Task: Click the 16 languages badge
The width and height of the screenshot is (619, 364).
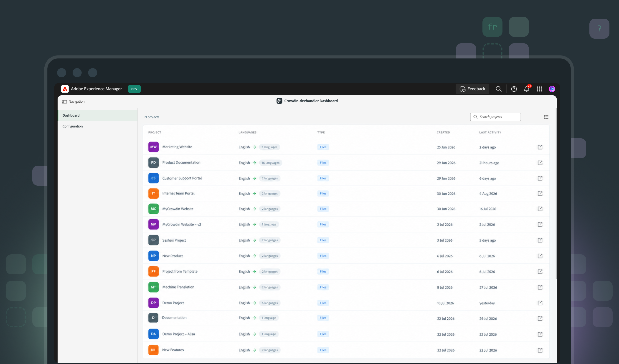Action: pyautogui.click(x=270, y=163)
